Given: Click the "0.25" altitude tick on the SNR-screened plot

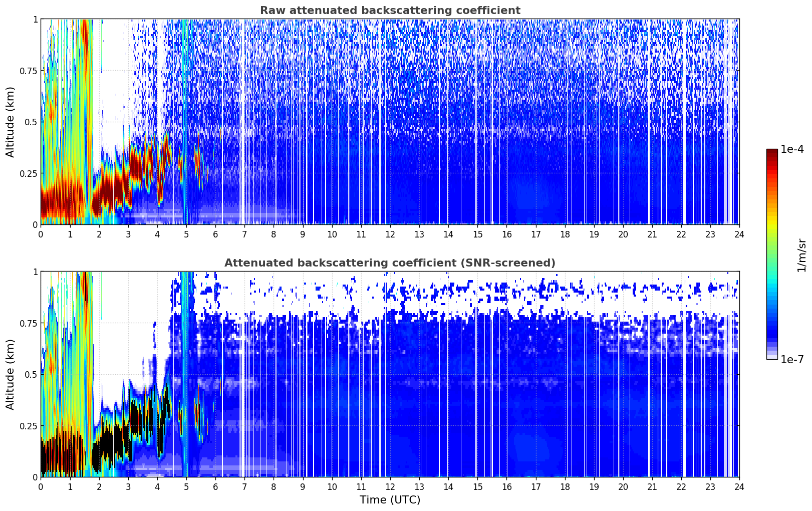Looking at the screenshot, I should (x=29, y=426).
